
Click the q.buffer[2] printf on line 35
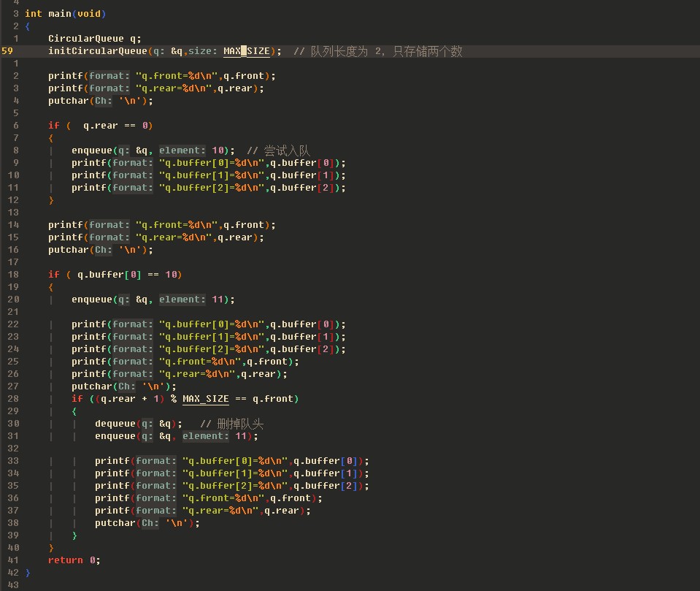[x=232, y=486]
